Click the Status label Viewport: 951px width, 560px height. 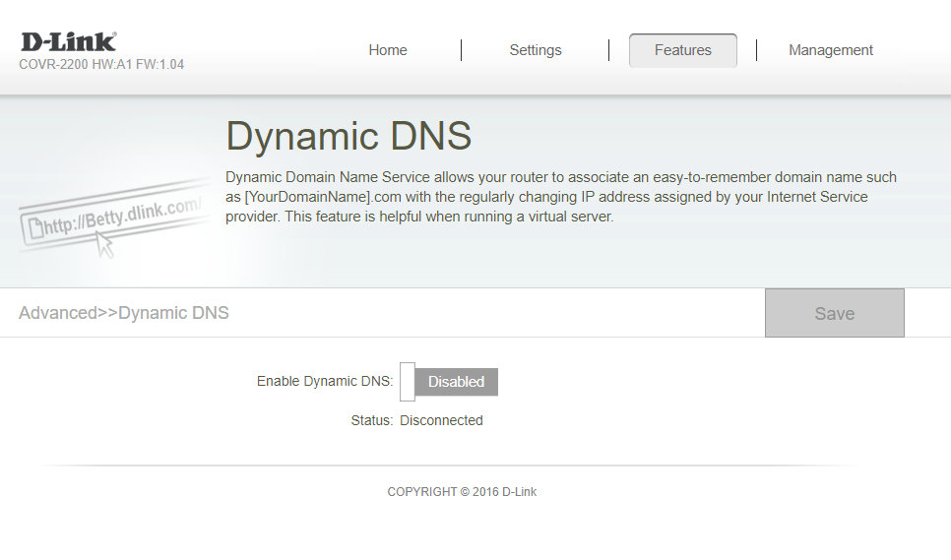(x=371, y=420)
